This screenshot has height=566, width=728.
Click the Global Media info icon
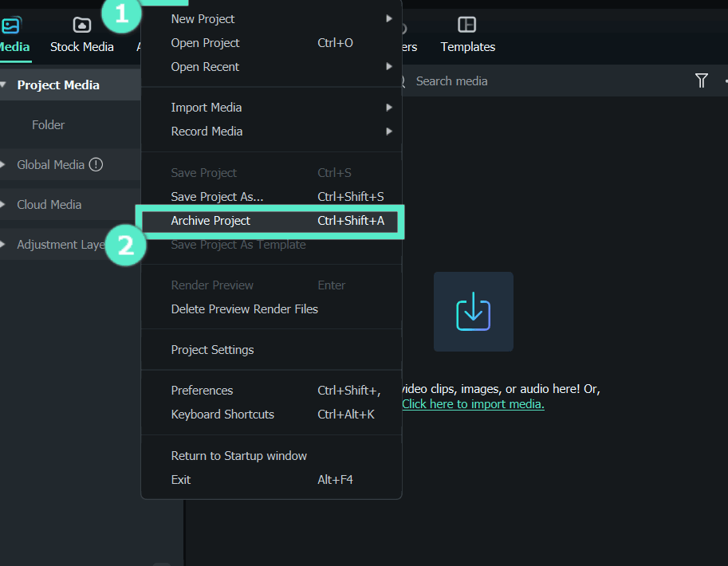[x=96, y=165]
